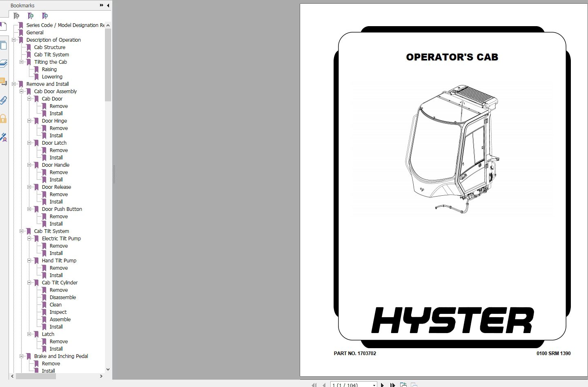Collapse the Description of Operation bookmark
Image resolution: width=588 pixels, height=387 pixels.
coord(14,40)
